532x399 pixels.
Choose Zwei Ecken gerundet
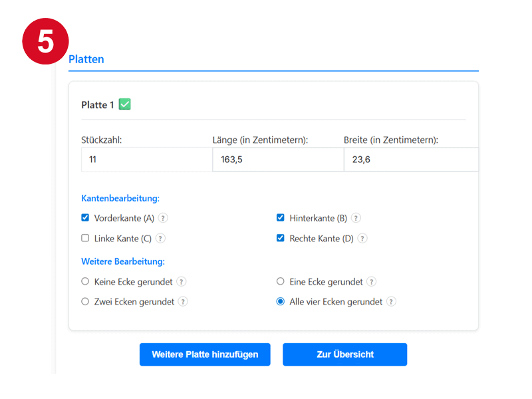point(85,301)
